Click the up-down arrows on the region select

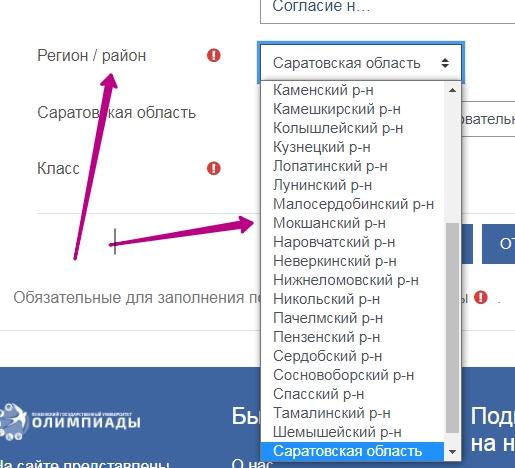(445, 63)
